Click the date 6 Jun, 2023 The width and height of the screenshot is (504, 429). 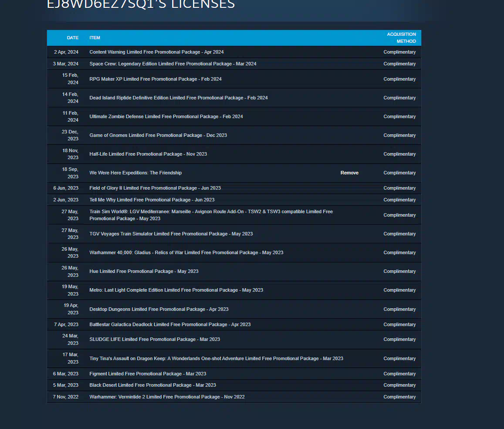tap(66, 188)
